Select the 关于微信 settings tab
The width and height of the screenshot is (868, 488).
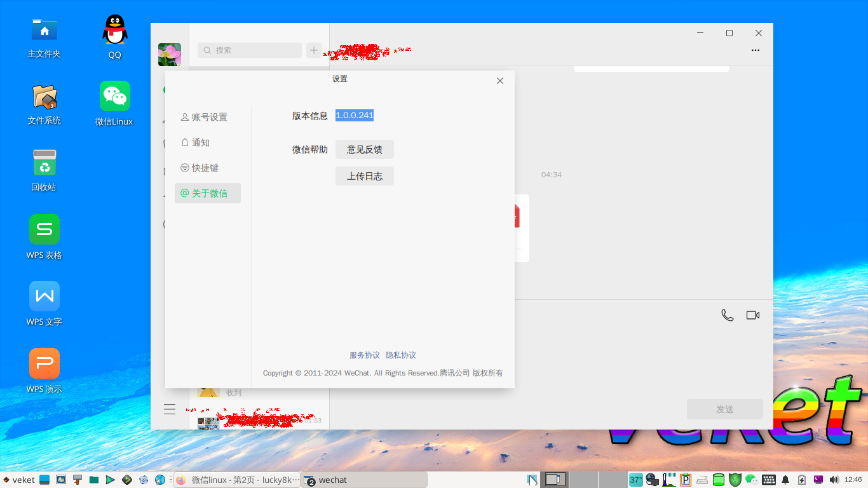pyautogui.click(x=208, y=193)
